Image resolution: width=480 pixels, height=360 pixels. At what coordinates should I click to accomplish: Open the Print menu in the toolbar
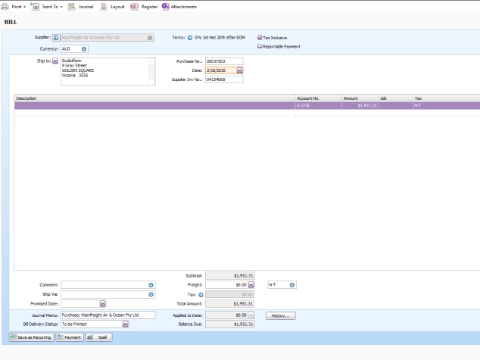(14, 6)
